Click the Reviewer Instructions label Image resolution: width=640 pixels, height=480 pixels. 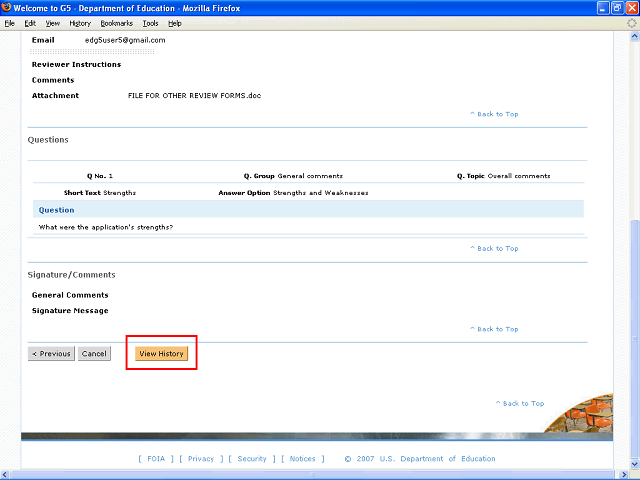pos(76,64)
